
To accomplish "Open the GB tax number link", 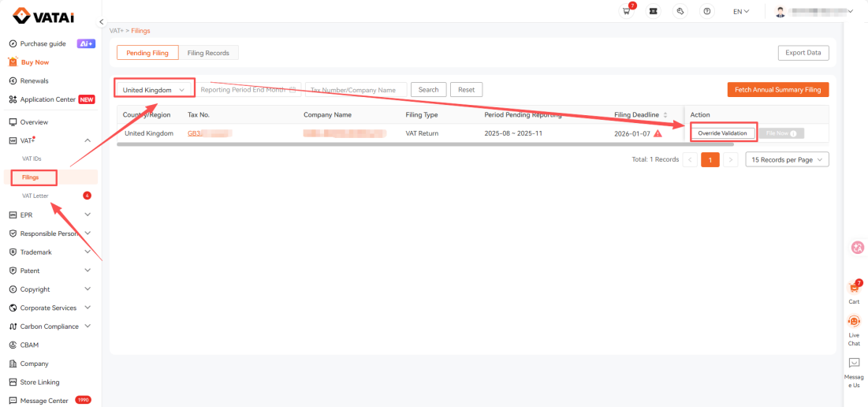I will (210, 133).
